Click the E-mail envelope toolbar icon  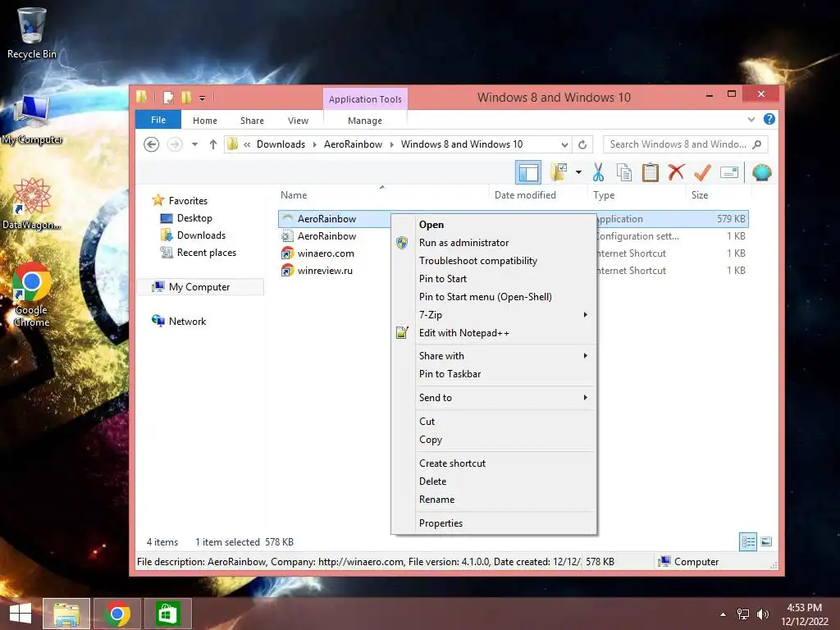(x=729, y=172)
